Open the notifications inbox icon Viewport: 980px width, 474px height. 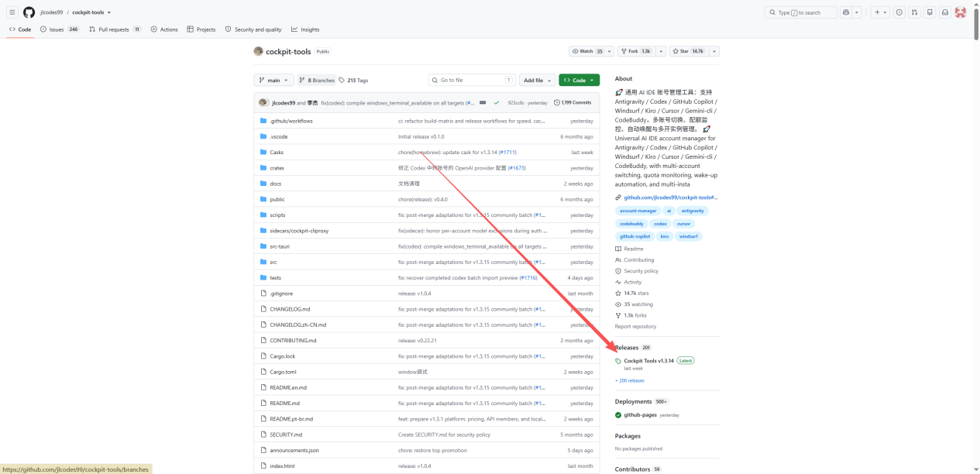click(945, 12)
